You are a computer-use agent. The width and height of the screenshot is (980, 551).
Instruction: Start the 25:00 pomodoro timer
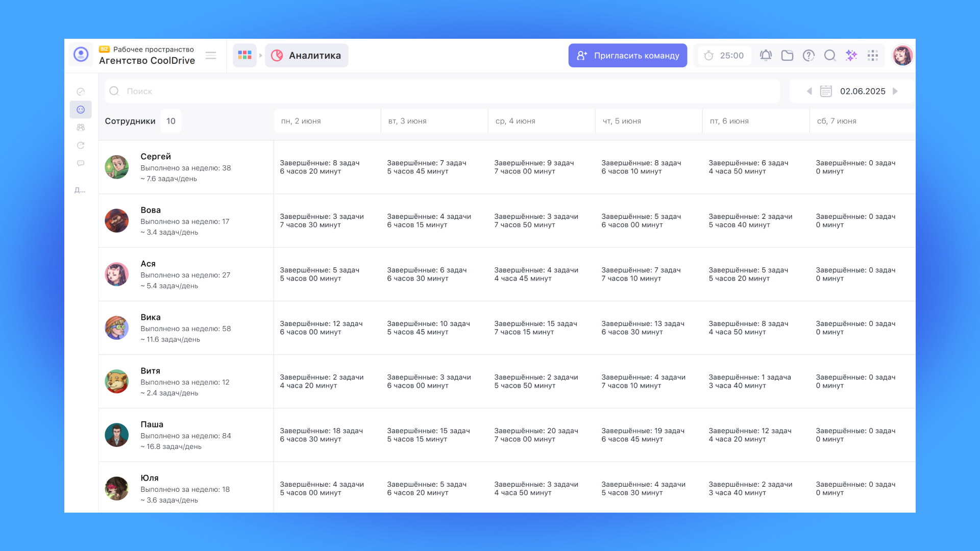point(724,56)
